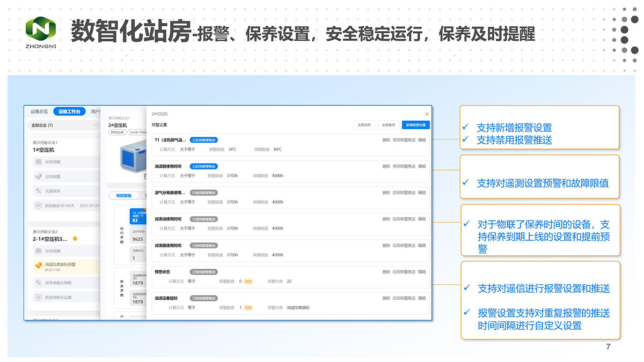Delete the 预警状态 alarm rule
Image resolution: width=644 pixels, height=362 pixels.
(x=386, y=272)
